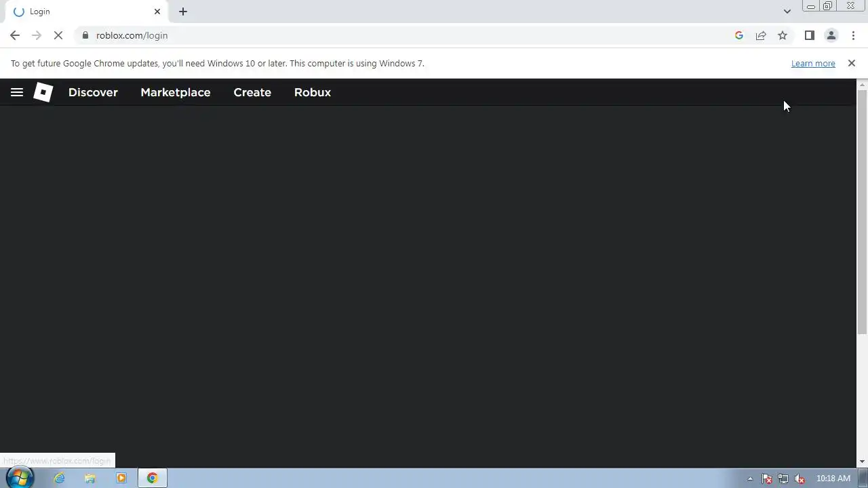The height and width of the screenshot is (488, 868).
Task: Stop page loading with the X button
Action: coord(58,35)
